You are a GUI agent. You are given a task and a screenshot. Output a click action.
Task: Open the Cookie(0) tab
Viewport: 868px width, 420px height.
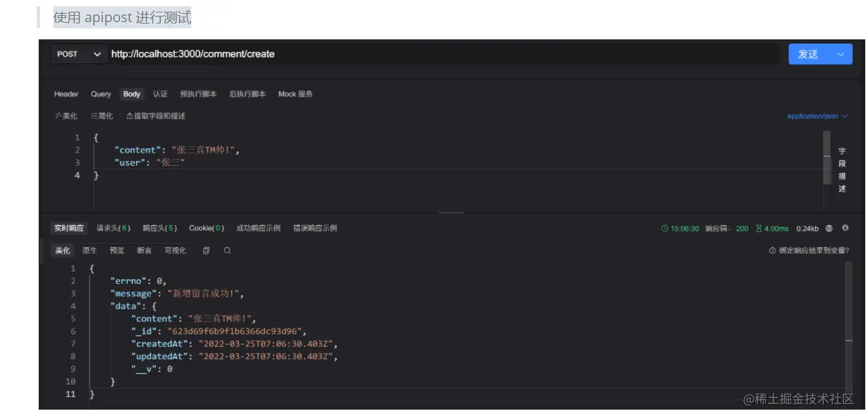(x=206, y=228)
